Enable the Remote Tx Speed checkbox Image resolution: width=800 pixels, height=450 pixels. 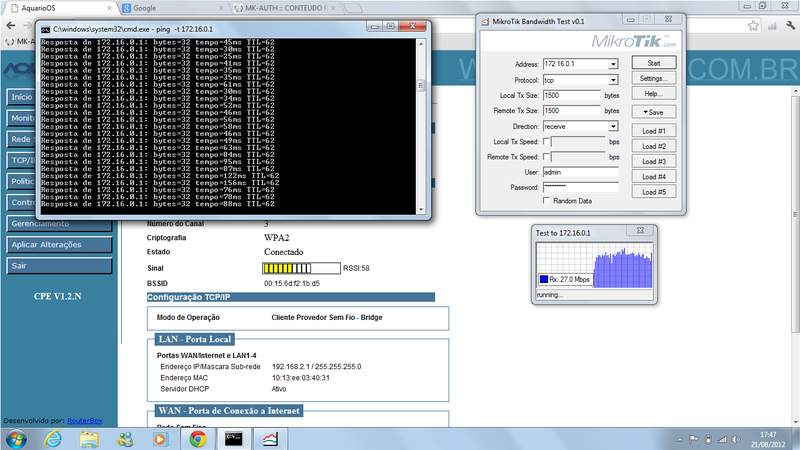coord(546,157)
